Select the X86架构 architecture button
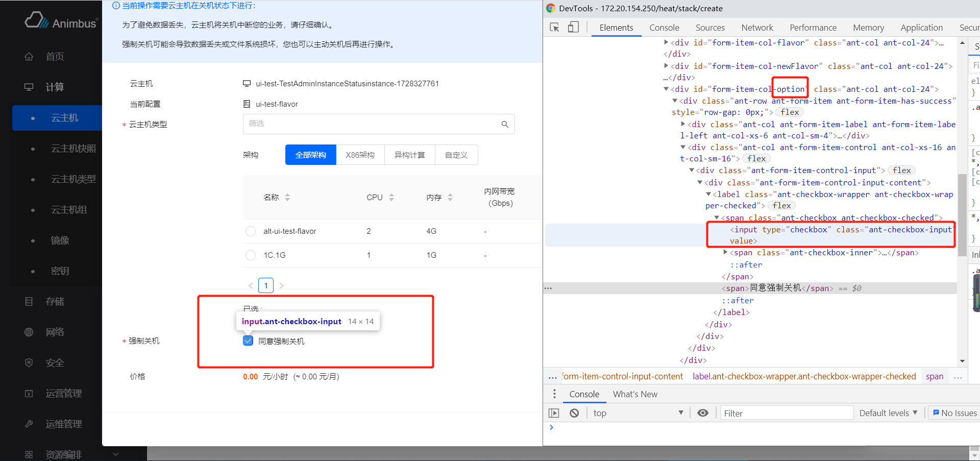 coord(360,155)
